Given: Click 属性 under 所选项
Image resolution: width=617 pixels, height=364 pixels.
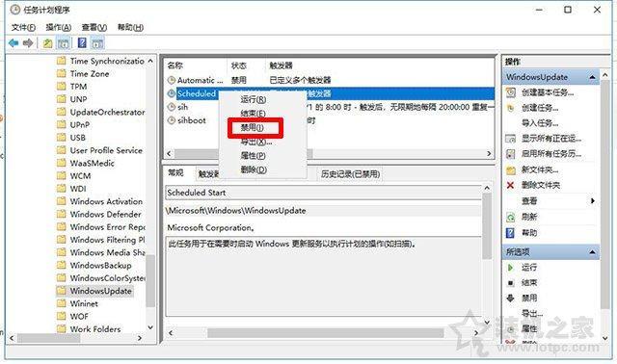Looking at the screenshot, I should [529, 328].
